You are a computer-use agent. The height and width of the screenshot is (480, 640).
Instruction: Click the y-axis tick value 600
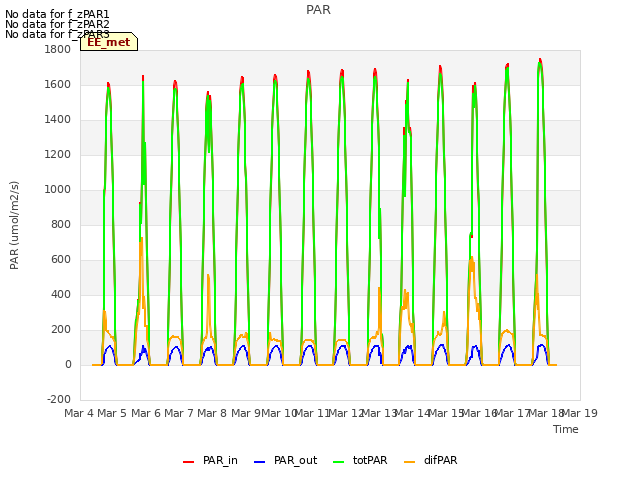61,260
